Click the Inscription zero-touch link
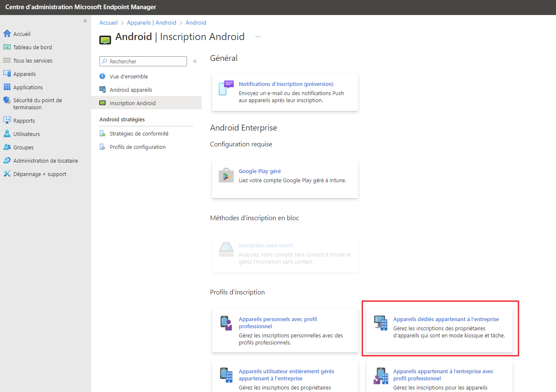Image resolution: width=556 pixels, height=392 pixels. (266, 245)
